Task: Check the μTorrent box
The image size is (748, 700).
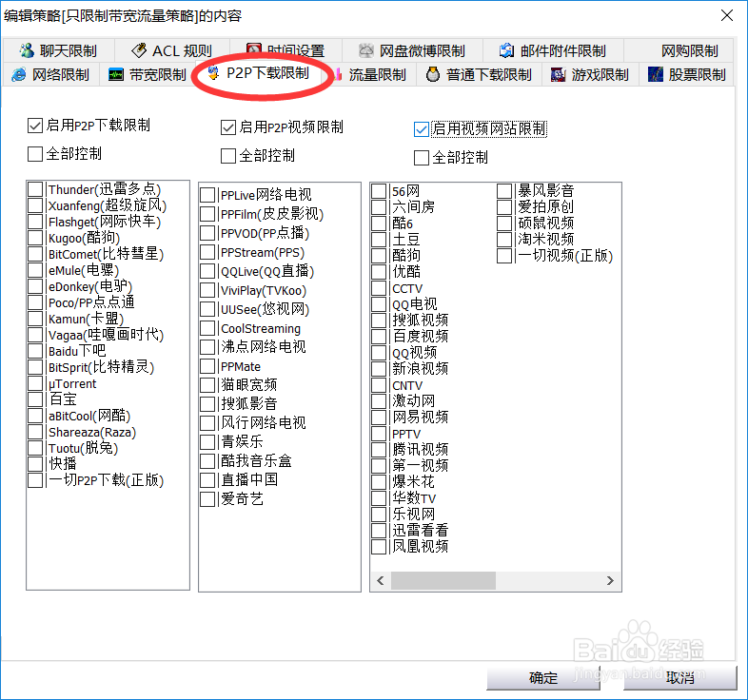Action: 35,383
